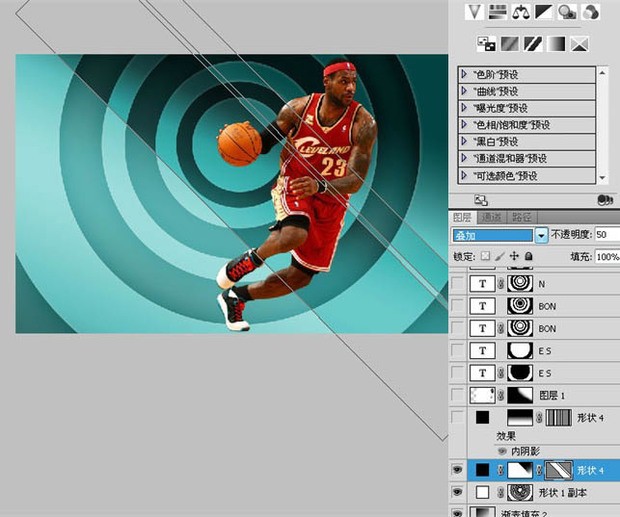Image resolution: width=620 pixels, height=517 pixels.
Task: Hide the 形状 1 副本 layer
Action: pyautogui.click(x=458, y=492)
